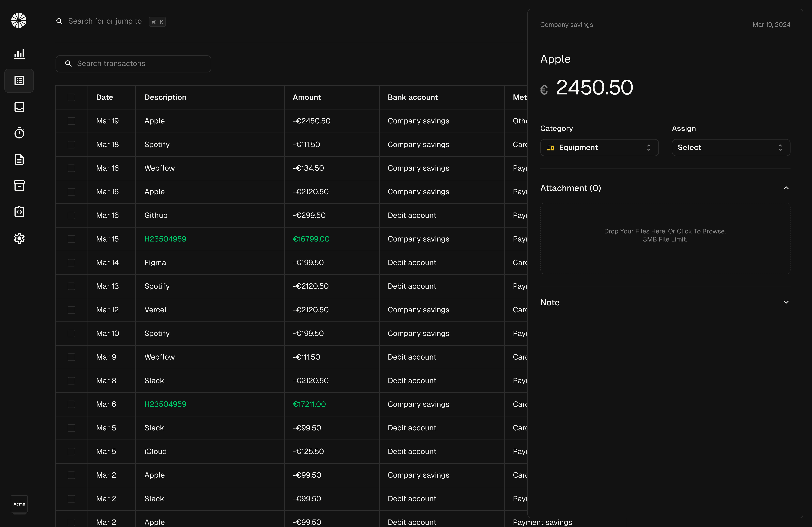Open the invoices document icon

pos(19,159)
